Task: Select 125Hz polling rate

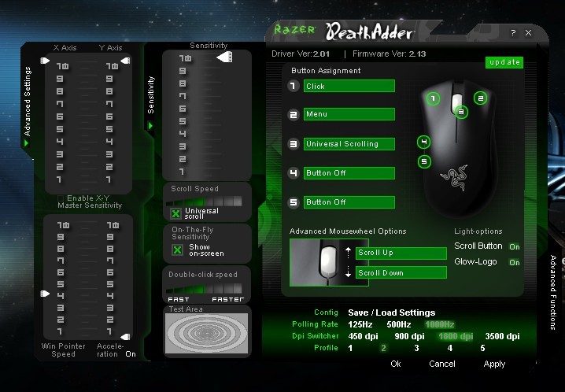Action: pos(360,324)
